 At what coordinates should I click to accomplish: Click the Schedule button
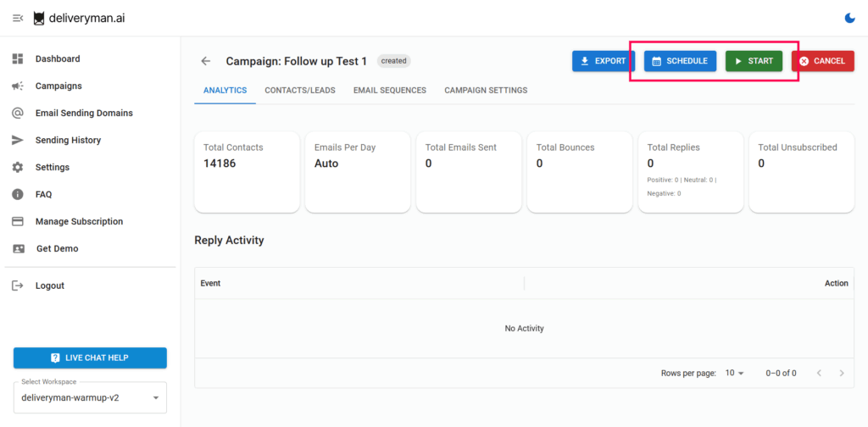coord(680,61)
